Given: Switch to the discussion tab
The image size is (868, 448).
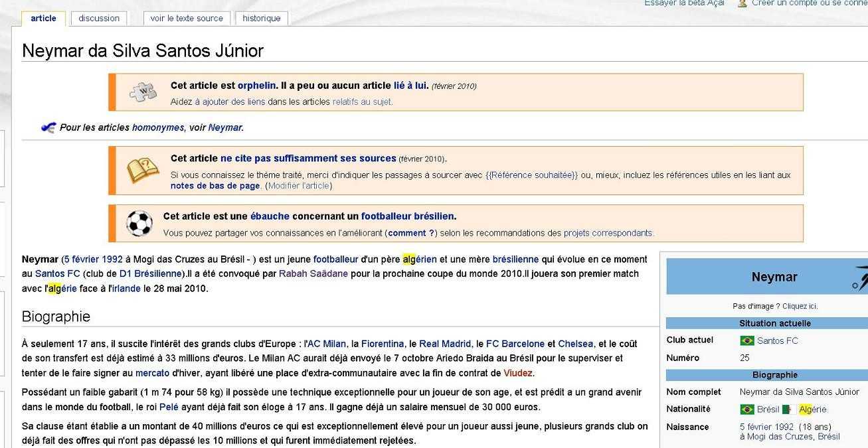Looking at the screenshot, I should tap(99, 19).
